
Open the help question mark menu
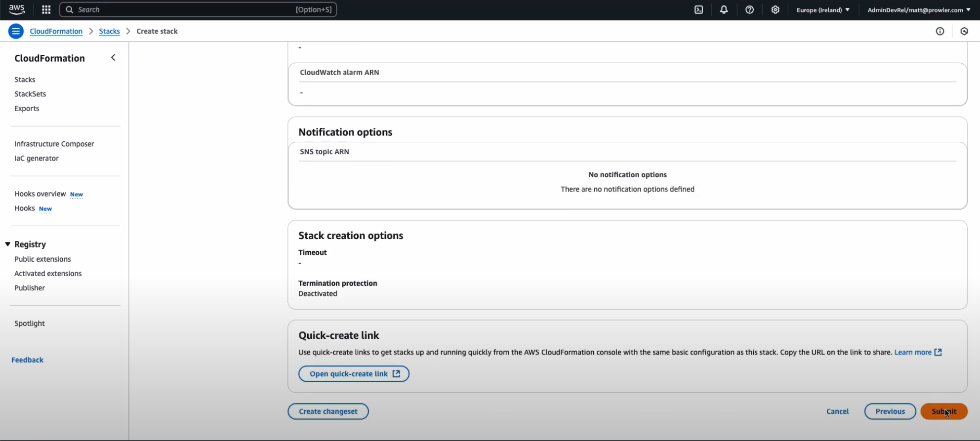coord(749,9)
